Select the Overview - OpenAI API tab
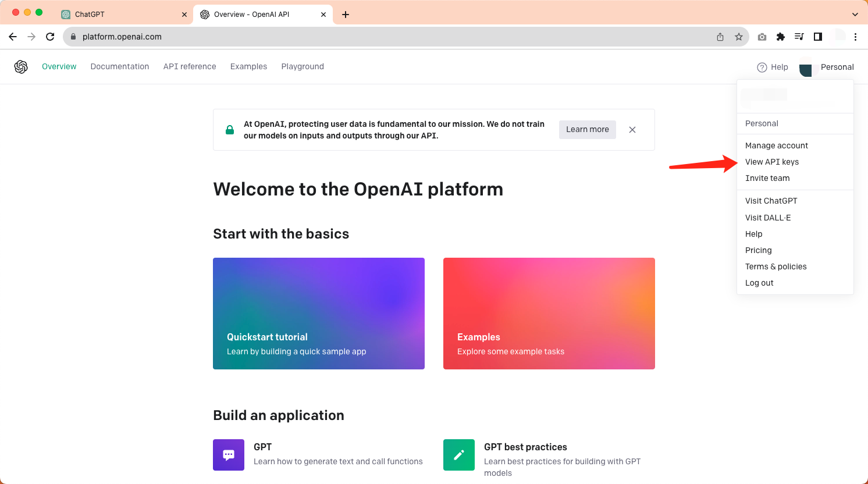Viewport: 868px width, 484px height. point(263,15)
